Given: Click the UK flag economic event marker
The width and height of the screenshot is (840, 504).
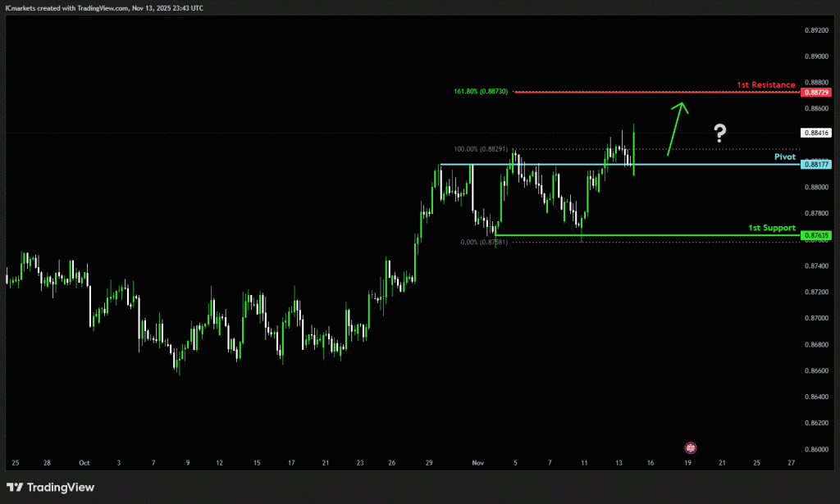Looking at the screenshot, I should [690, 447].
